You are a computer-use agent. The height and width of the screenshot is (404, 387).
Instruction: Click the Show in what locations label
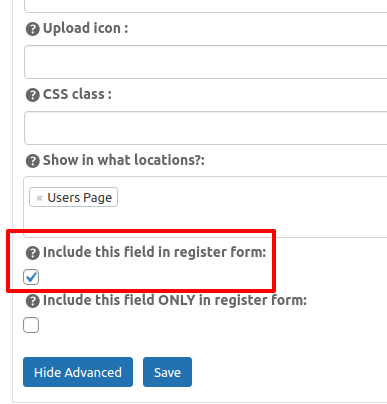[124, 160]
